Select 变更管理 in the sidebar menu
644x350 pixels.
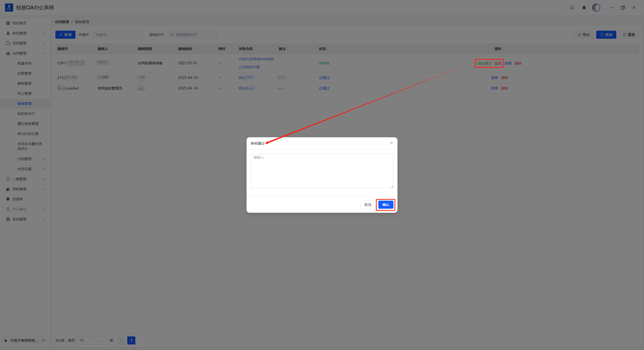click(x=24, y=73)
